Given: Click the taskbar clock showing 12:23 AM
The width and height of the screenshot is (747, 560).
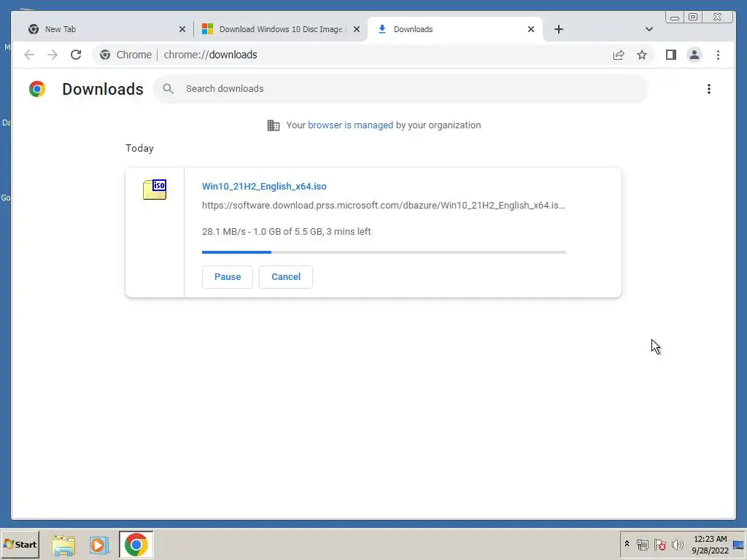Looking at the screenshot, I should tap(710, 544).
